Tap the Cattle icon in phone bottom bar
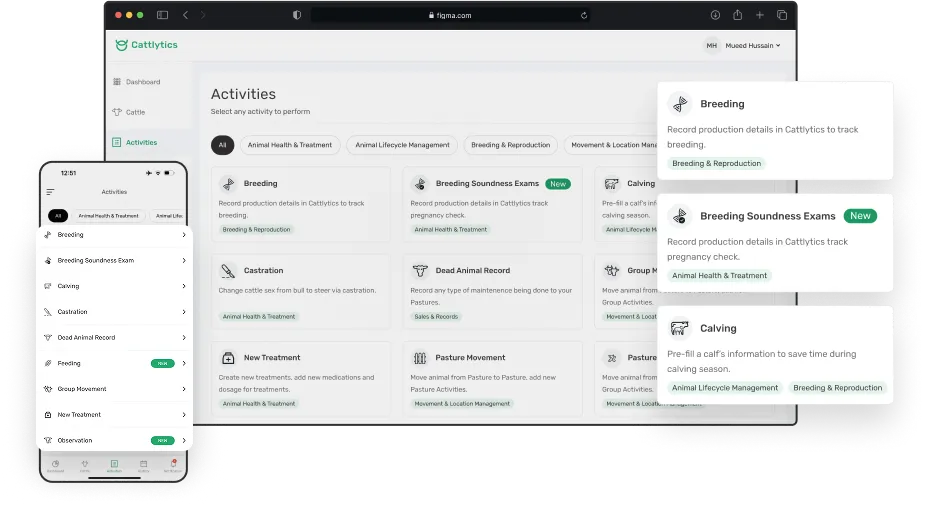The height and width of the screenshot is (508, 930). [x=85, y=465]
